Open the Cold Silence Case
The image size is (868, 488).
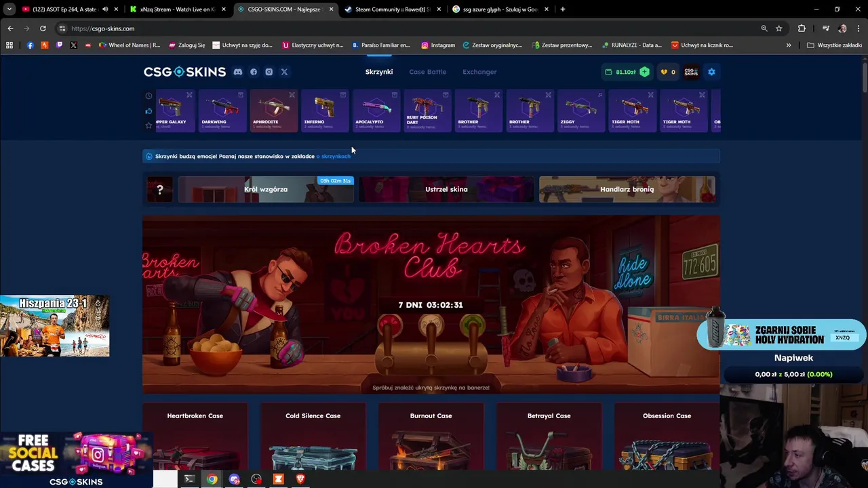[313, 437]
